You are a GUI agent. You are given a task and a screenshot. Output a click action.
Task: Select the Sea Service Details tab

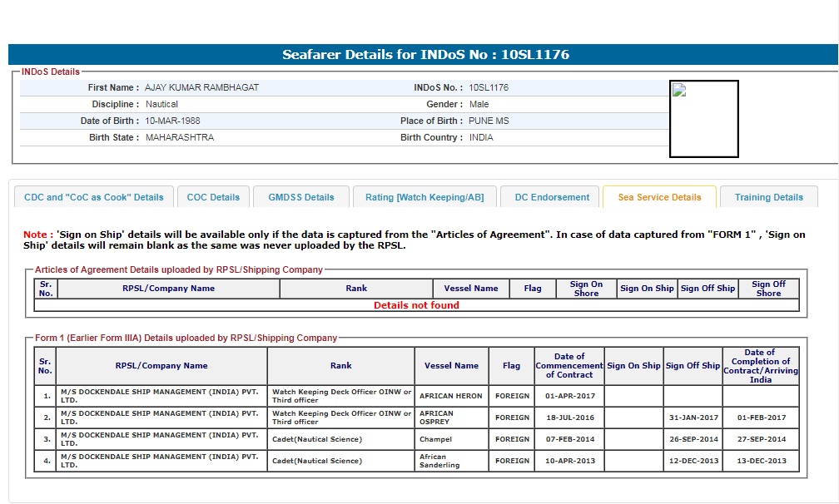coord(659,197)
